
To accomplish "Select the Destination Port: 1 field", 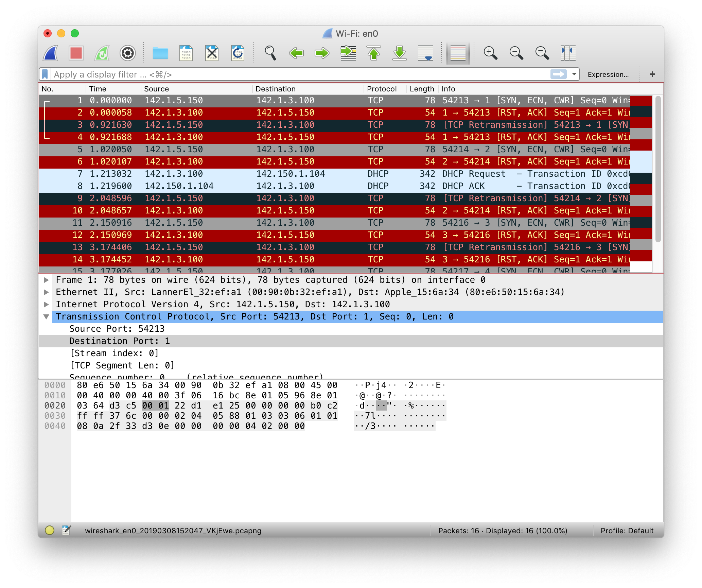I will coord(351,341).
